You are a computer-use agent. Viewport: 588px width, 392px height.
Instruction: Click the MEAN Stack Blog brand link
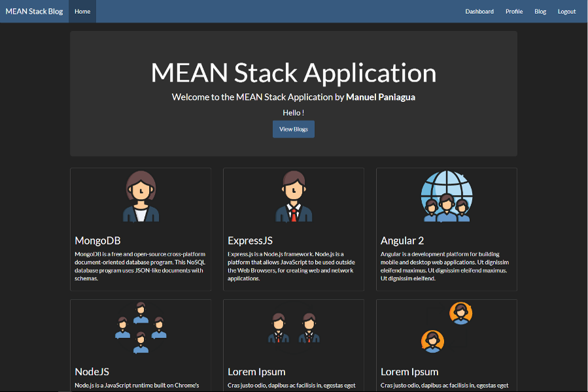click(x=34, y=11)
